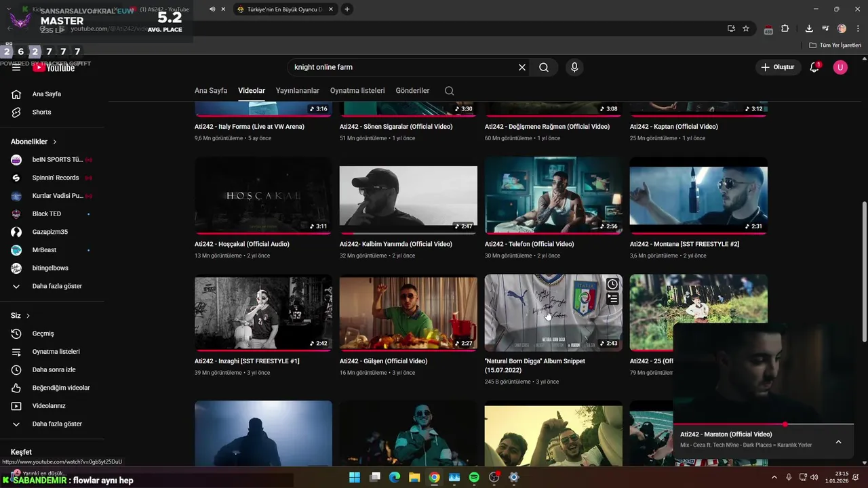868x488 pixels.
Task: Switch to Gönderiler tab
Action: (412, 91)
